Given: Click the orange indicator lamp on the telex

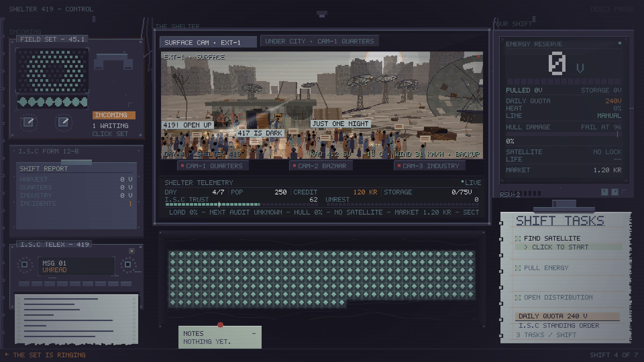Looking at the screenshot, I should point(132,251).
